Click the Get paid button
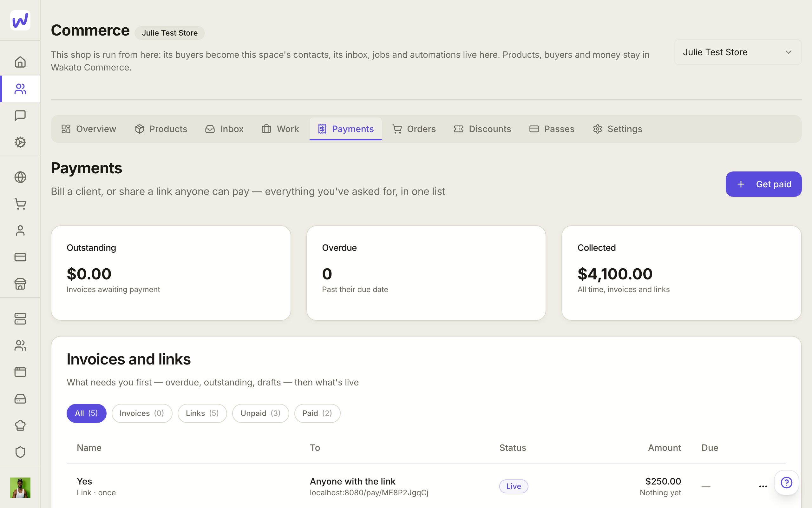Image resolution: width=812 pixels, height=508 pixels. click(763, 184)
